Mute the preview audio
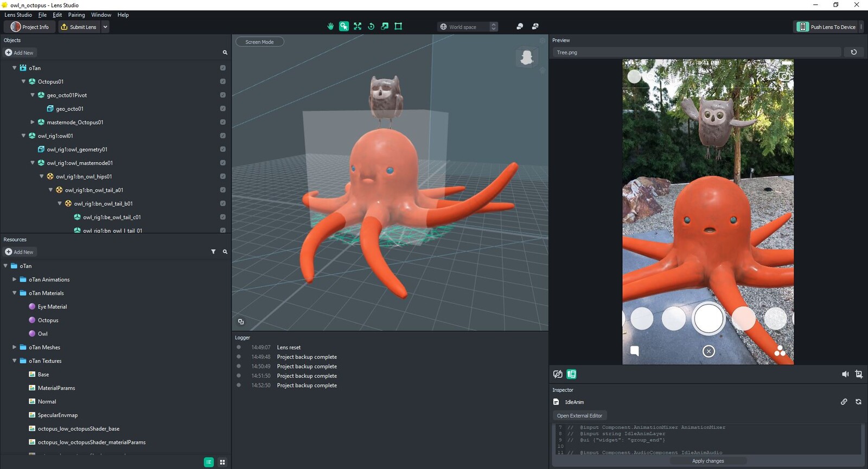This screenshot has height=469, width=868. pos(845,374)
